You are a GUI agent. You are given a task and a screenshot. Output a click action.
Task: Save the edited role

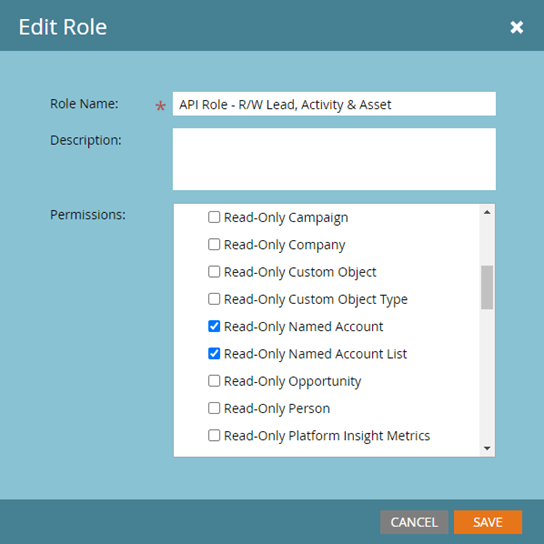coord(488,522)
